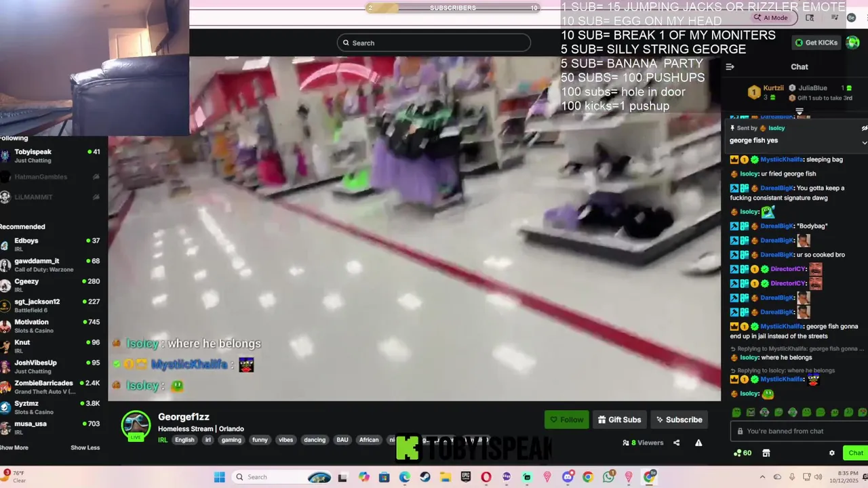868x488 pixels.
Task: Open Microsoft Edge from taskbar
Action: tap(405, 477)
